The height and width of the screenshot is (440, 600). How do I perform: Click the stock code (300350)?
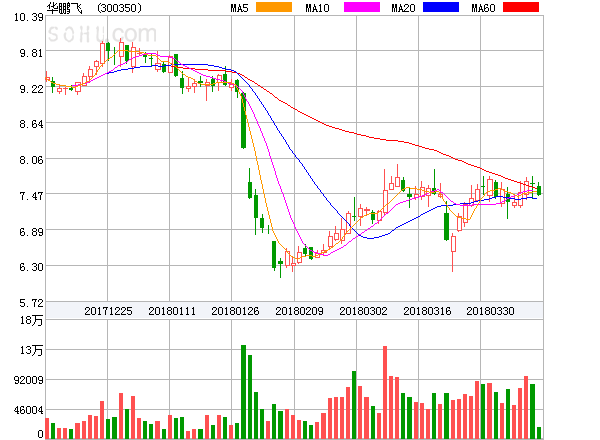(119, 8)
